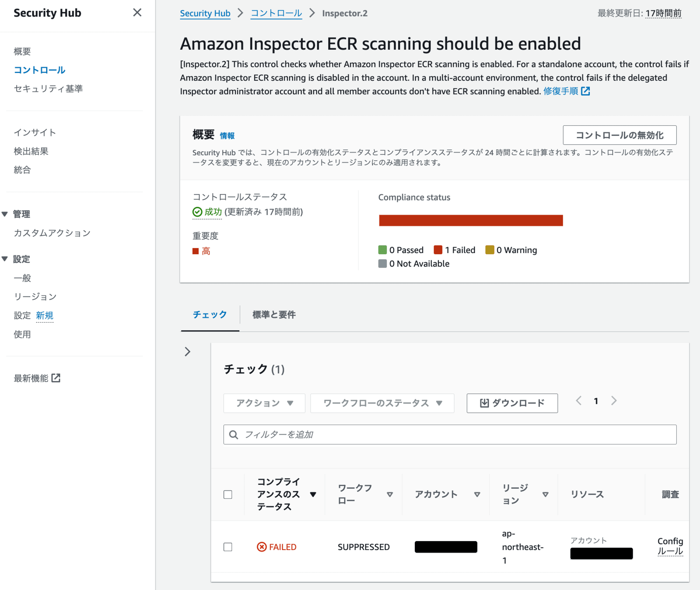The height and width of the screenshot is (590, 700).
Task: Toggle the row checkbox for FAILED item
Action: [x=227, y=547]
